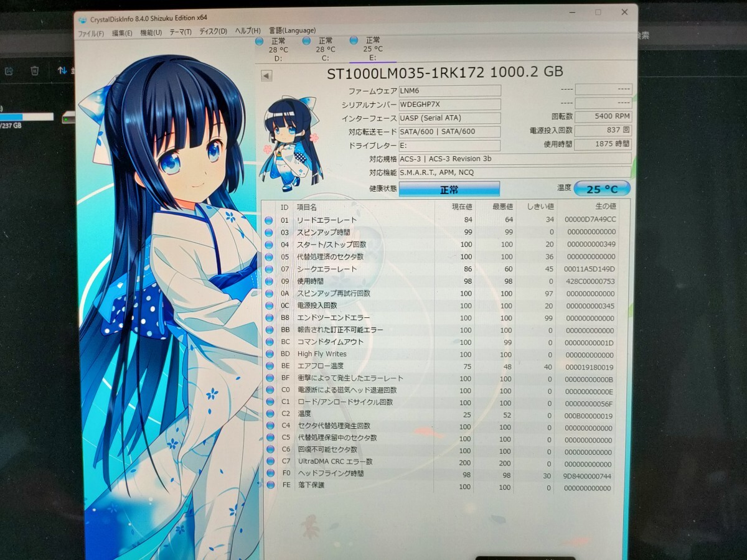Click raw value 00011A5D149D

[x=589, y=269]
